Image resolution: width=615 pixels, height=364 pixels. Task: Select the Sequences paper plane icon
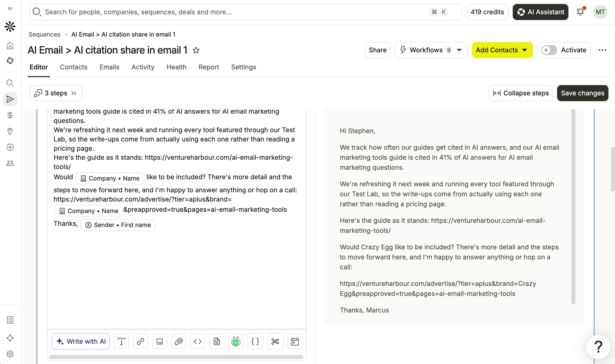(10, 99)
